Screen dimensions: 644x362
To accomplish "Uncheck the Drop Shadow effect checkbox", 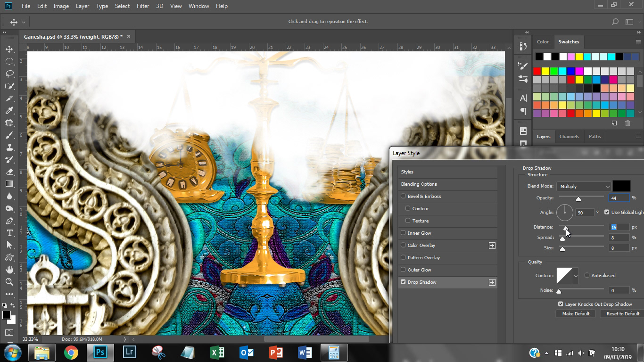I will tap(403, 282).
